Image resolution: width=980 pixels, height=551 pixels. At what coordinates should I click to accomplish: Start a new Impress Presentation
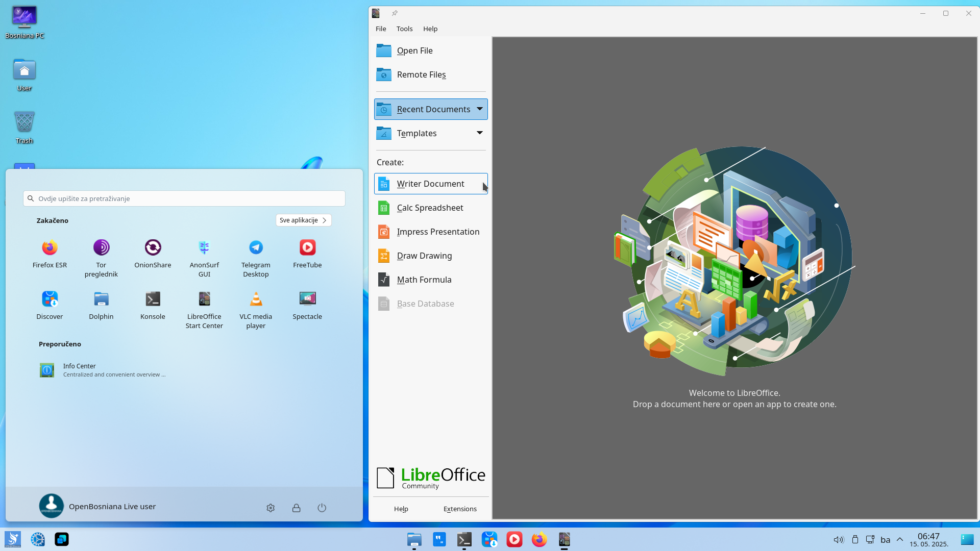431,232
